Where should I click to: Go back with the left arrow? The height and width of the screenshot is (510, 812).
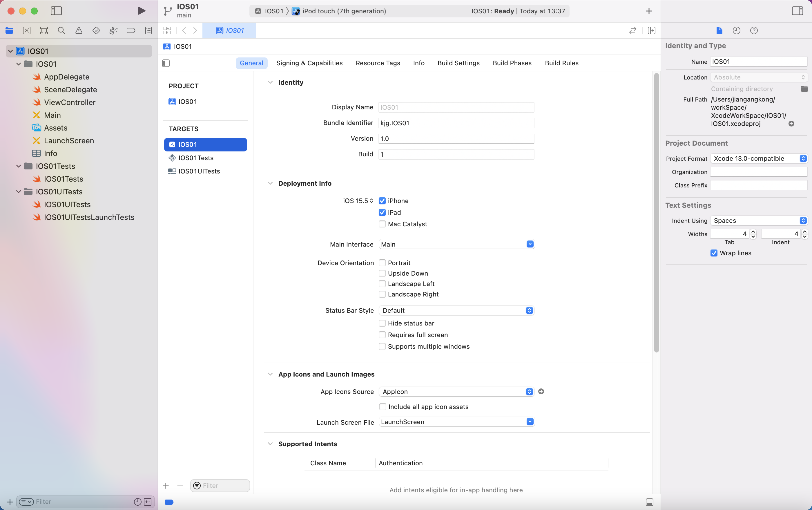tap(184, 31)
